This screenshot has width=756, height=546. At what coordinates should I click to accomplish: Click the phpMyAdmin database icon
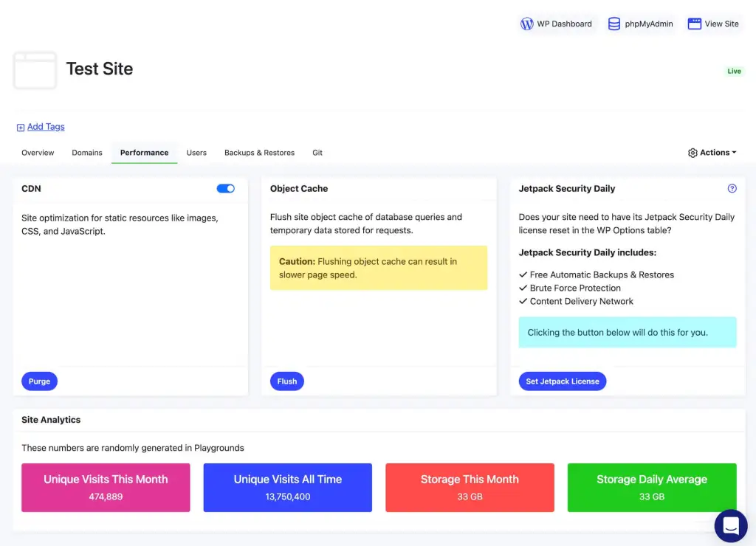[x=614, y=24]
